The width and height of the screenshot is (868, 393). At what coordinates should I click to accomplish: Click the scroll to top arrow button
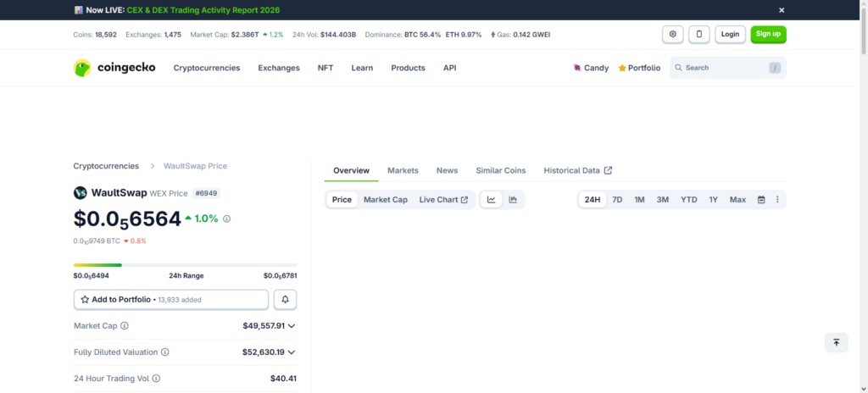coord(836,342)
